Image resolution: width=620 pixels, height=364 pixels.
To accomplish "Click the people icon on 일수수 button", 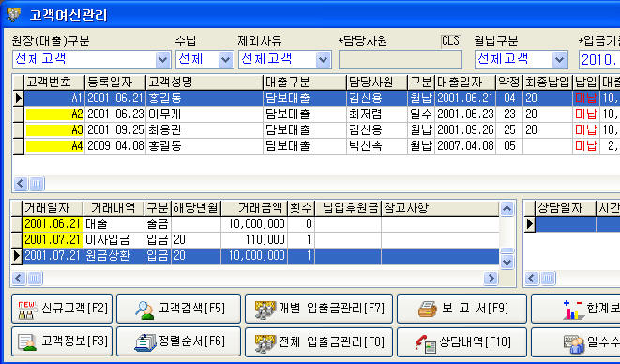I will (574, 343).
